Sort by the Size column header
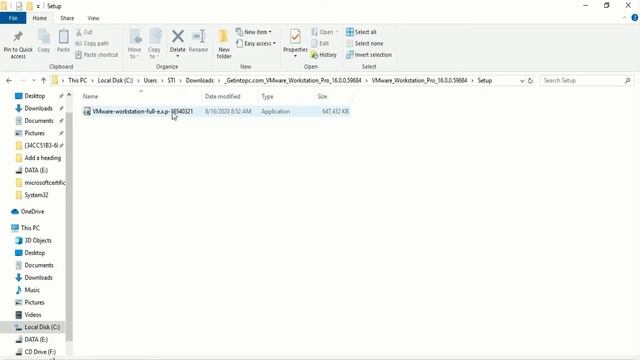 tap(322, 97)
